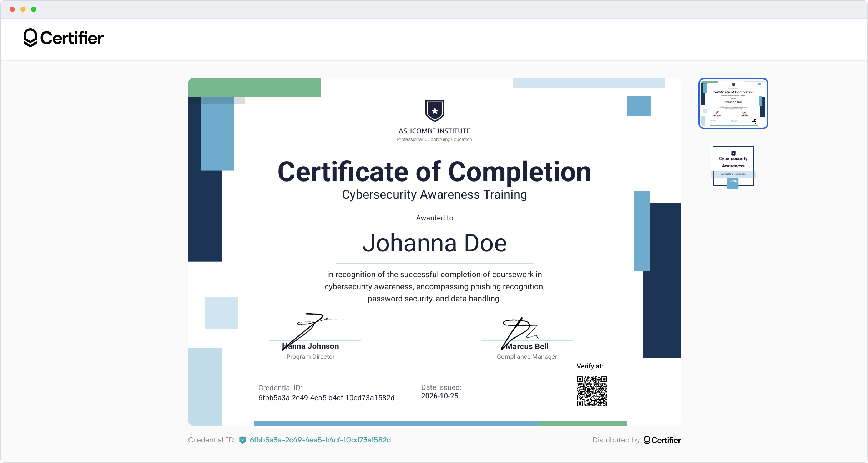Image resolution: width=868 pixels, height=463 pixels.
Task: Open the green credential ID link
Action: tap(320, 440)
